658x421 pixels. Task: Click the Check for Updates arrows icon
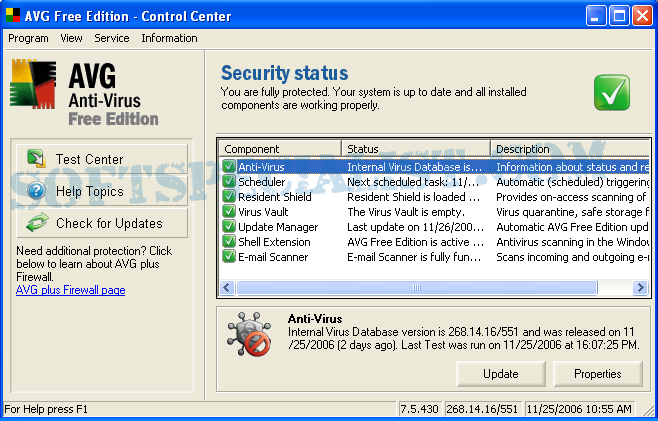pyautogui.click(x=37, y=223)
